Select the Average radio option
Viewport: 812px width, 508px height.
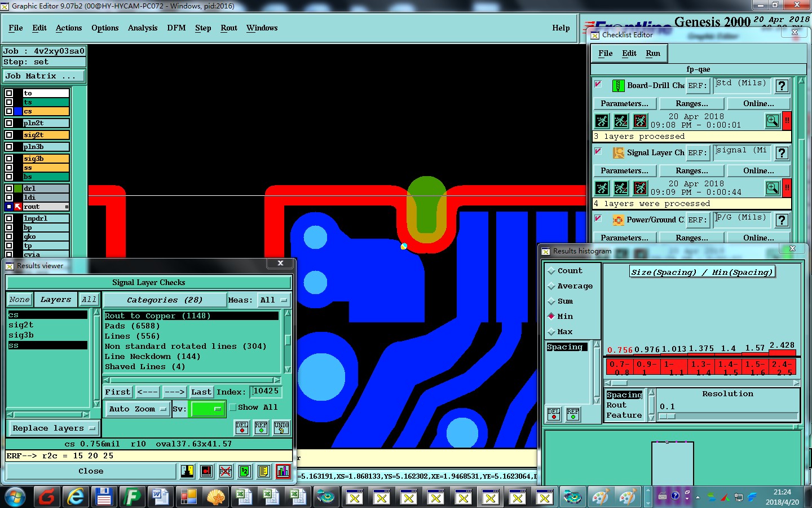coord(551,286)
